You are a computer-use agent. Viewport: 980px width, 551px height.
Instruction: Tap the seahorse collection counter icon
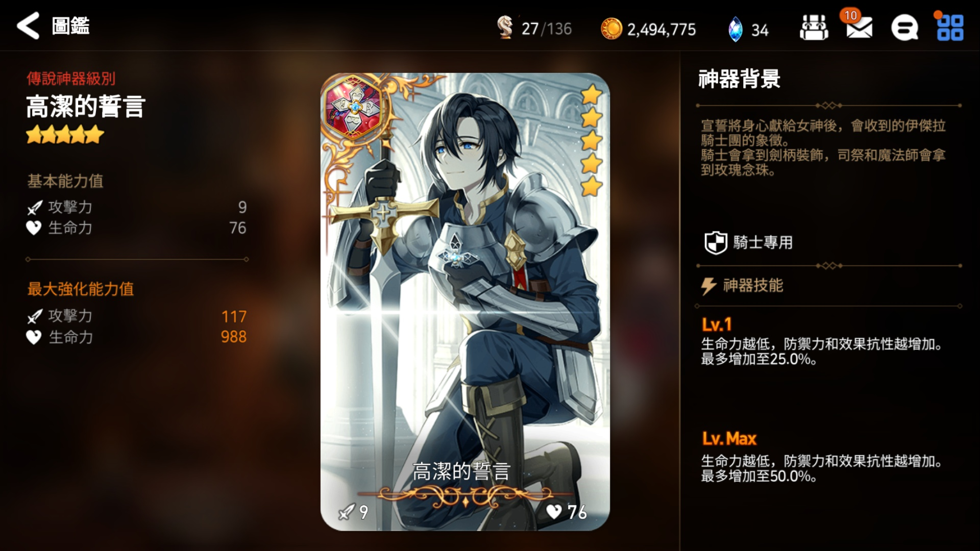[x=505, y=28]
